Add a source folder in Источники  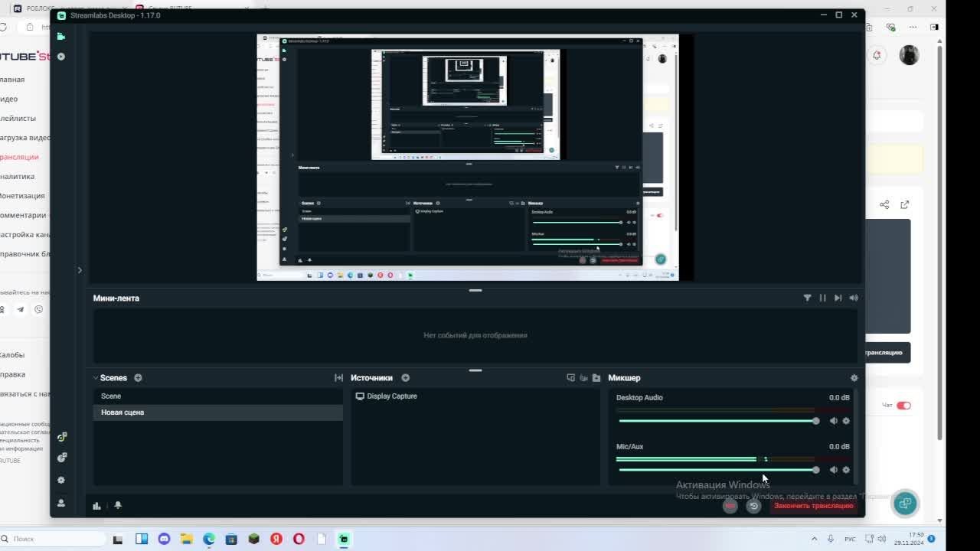click(x=596, y=378)
